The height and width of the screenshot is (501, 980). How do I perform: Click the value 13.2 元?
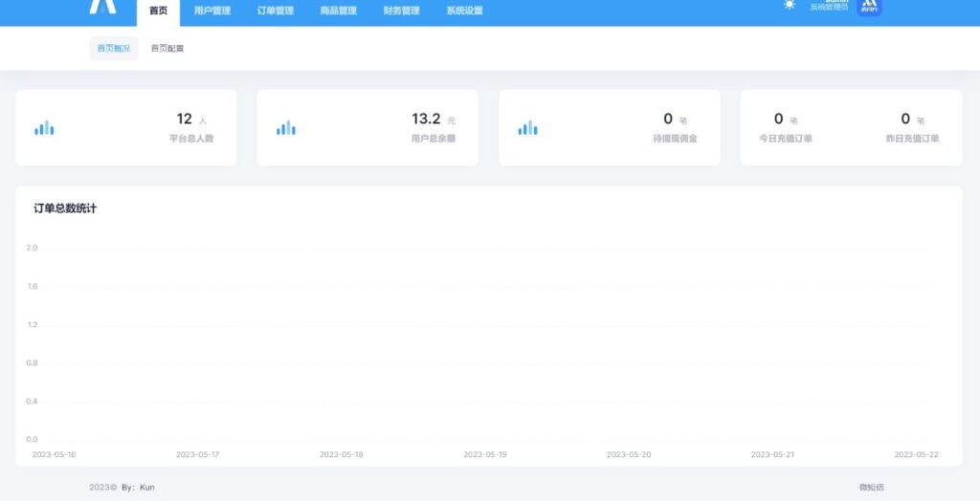point(434,119)
